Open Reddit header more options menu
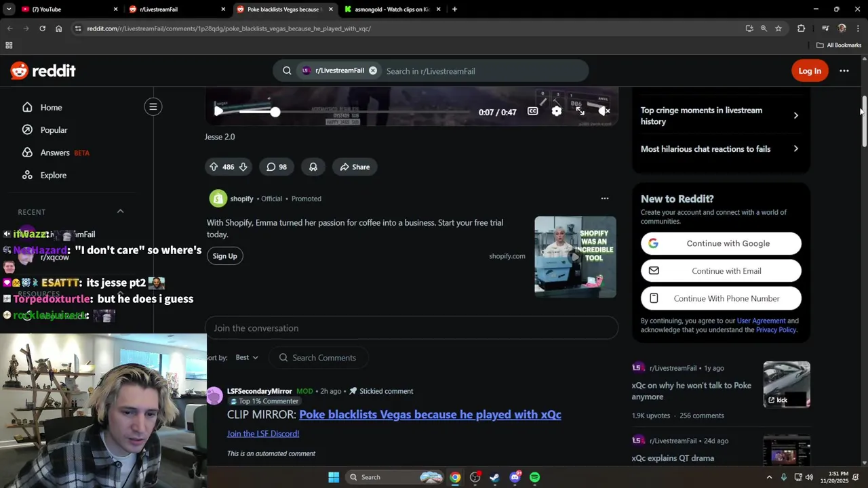The image size is (868, 488). tap(844, 70)
